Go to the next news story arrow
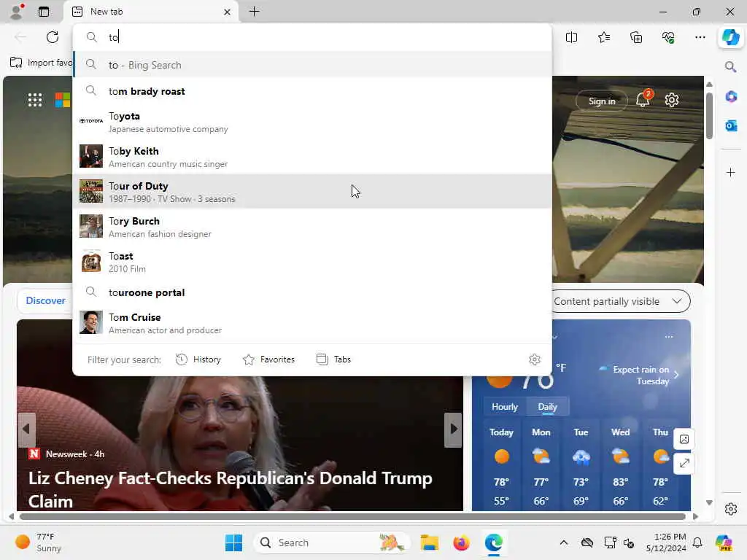This screenshot has height=560, width=747. pos(453,429)
